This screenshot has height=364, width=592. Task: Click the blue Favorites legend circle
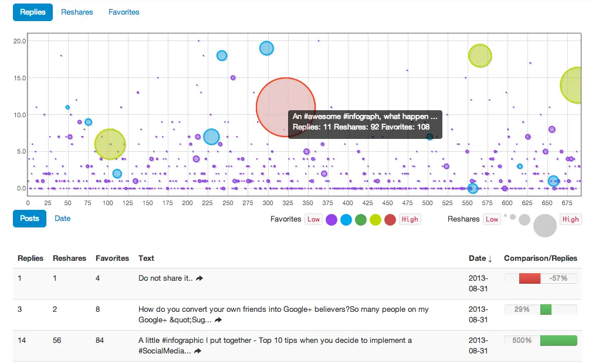click(346, 220)
